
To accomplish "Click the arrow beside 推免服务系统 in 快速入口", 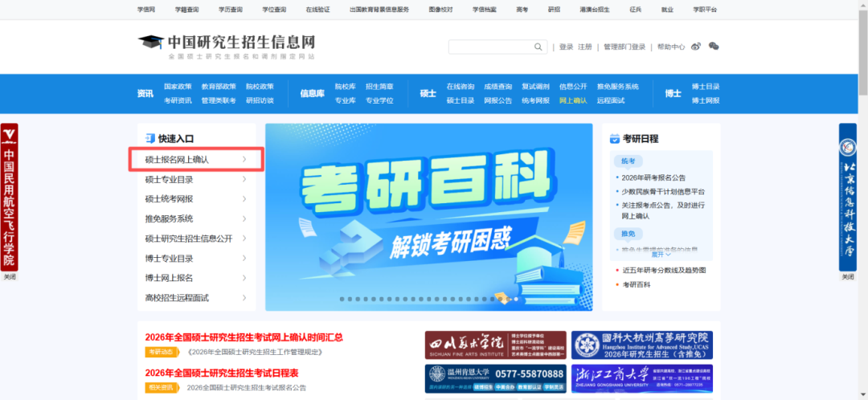I will pos(244,218).
